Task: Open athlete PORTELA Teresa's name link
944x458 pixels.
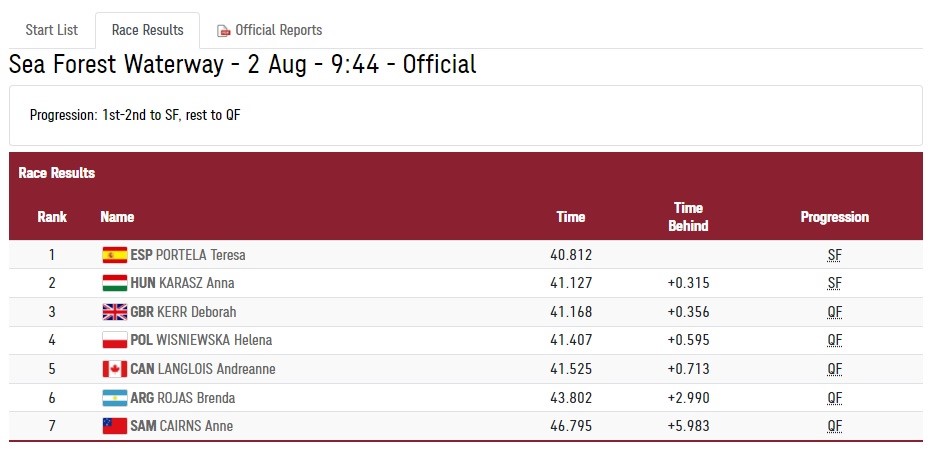Action: pyautogui.click(x=200, y=255)
